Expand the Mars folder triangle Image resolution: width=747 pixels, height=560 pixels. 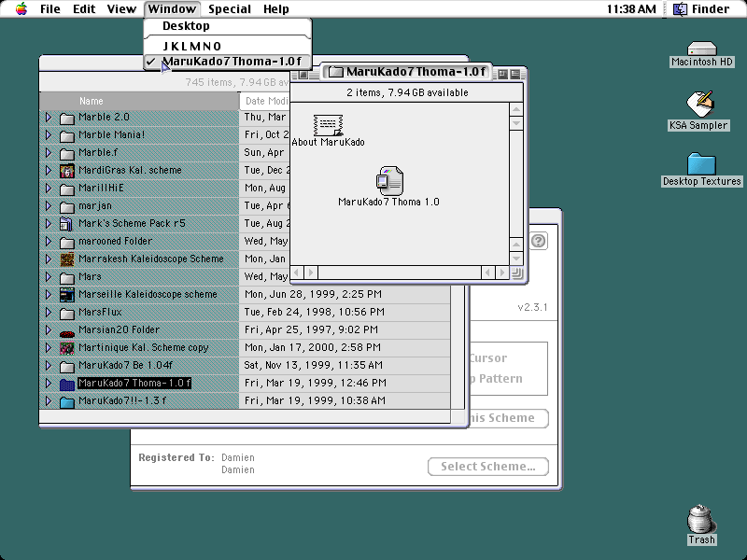(x=49, y=276)
